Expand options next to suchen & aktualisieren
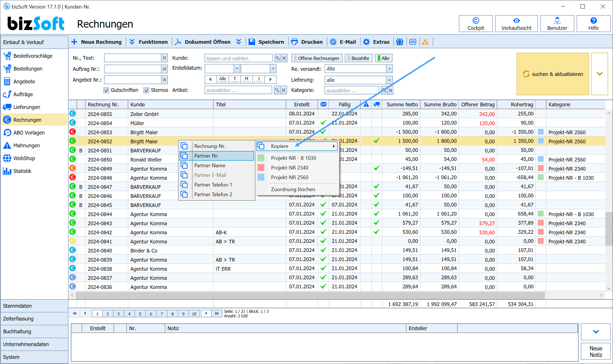The width and height of the screenshot is (613, 364). (600, 74)
